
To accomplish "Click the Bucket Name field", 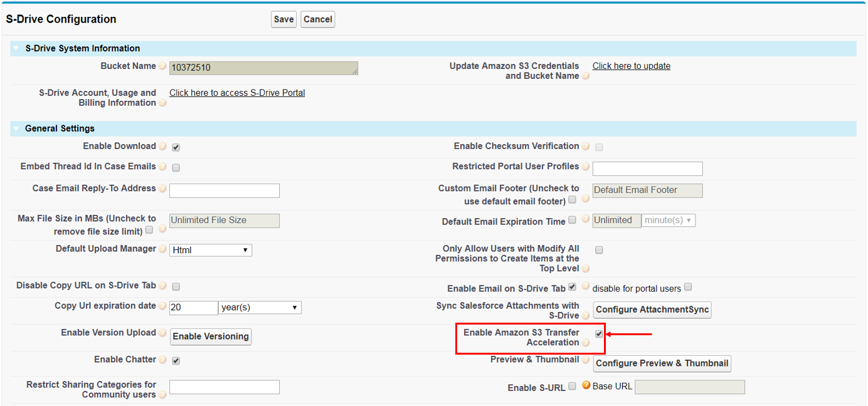I will (x=264, y=68).
